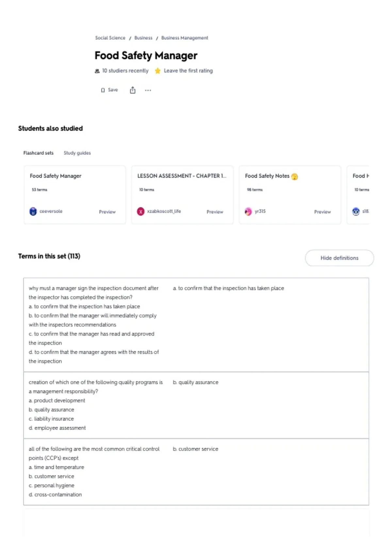Click the emoji beside Food Safety Notes

[x=295, y=177]
